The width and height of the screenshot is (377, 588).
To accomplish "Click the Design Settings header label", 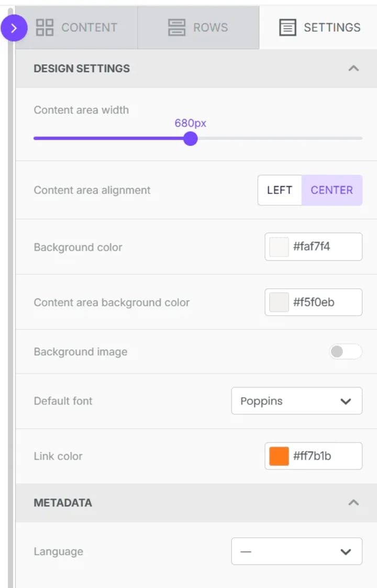I will point(82,69).
